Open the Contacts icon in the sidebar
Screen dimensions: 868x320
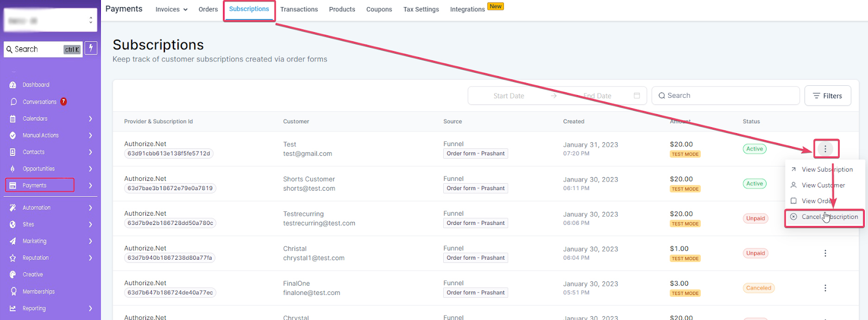12,152
